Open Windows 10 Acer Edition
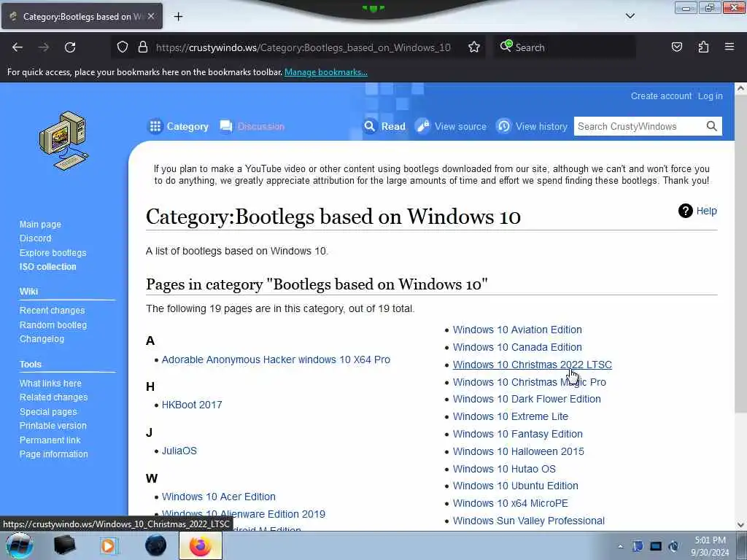747x560 pixels. click(x=218, y=497)
